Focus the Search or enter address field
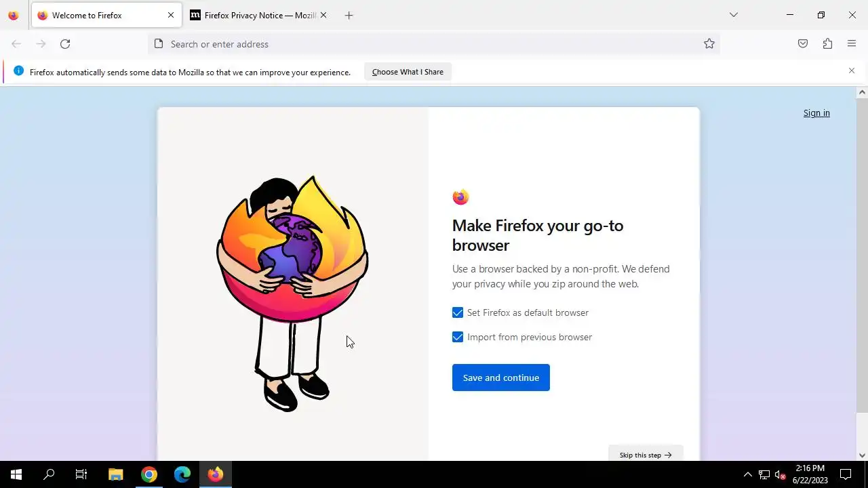The image size is (868, 488). tap(434, 44)
